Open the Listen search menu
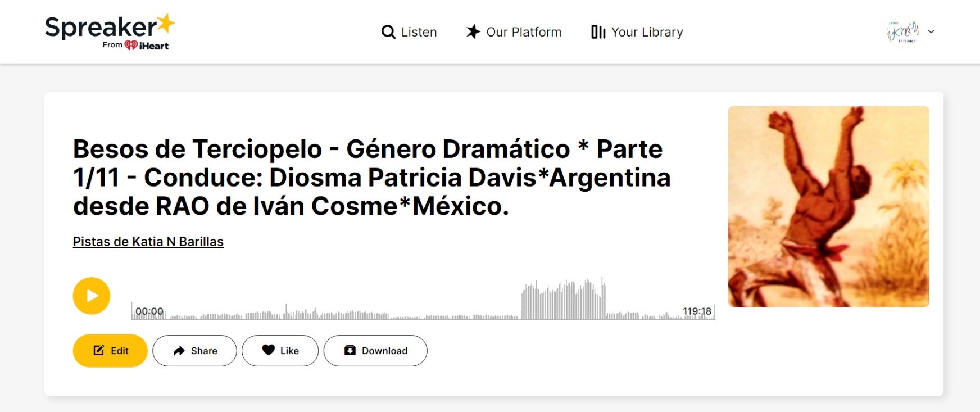 coord(409,32)
